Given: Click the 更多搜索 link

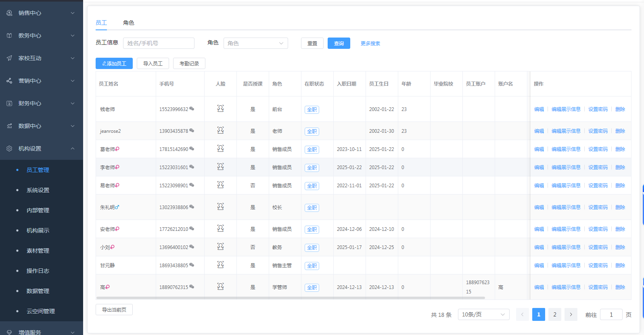Looking at the screenshot, I should coord(370,44).
